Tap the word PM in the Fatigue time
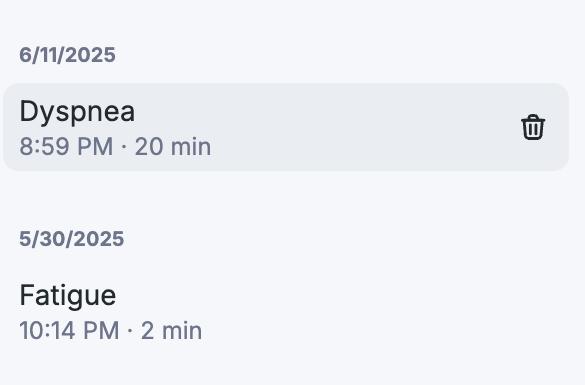 pos(101,331)
